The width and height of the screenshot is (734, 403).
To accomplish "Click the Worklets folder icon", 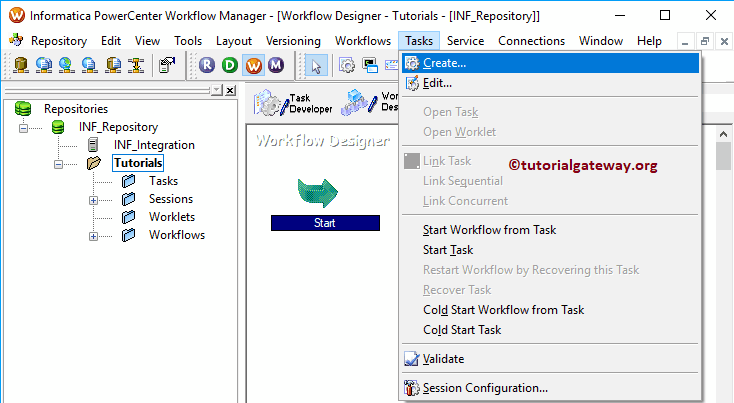I will click(x=128, y=217).
